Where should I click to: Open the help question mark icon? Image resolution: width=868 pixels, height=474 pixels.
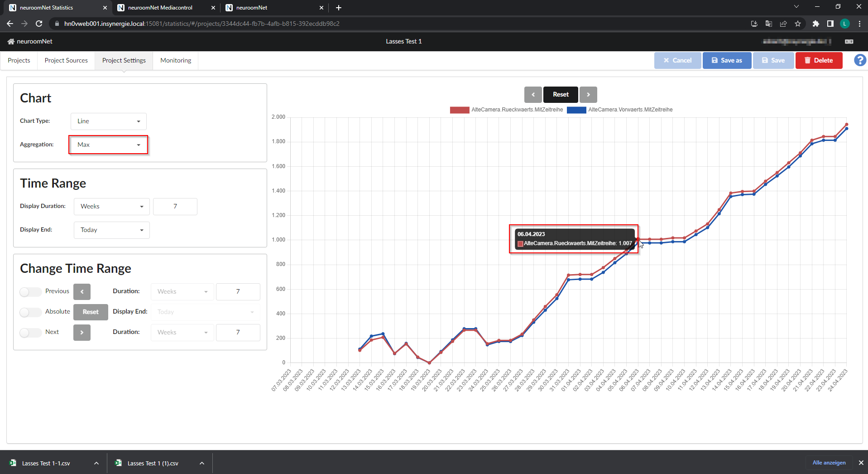859,60
